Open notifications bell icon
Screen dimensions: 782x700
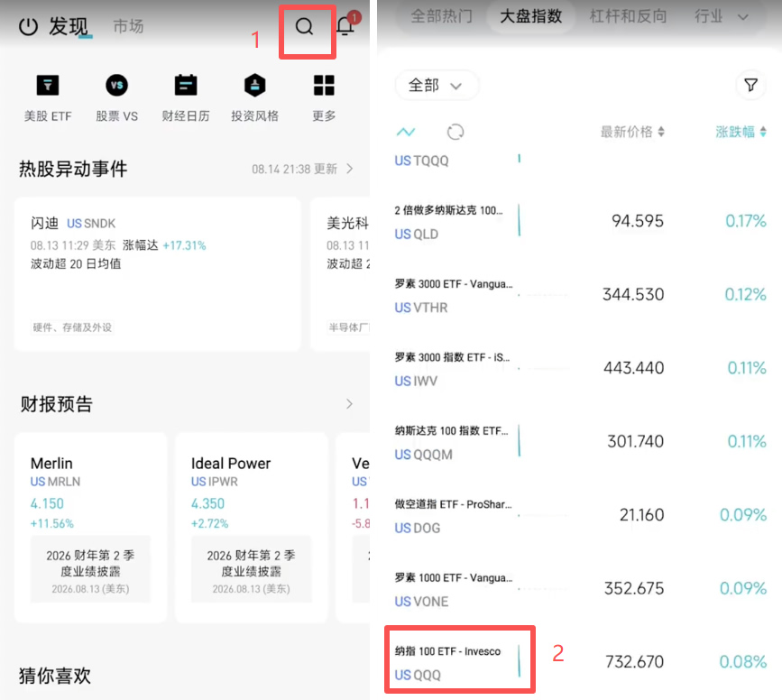coord(345,25)
